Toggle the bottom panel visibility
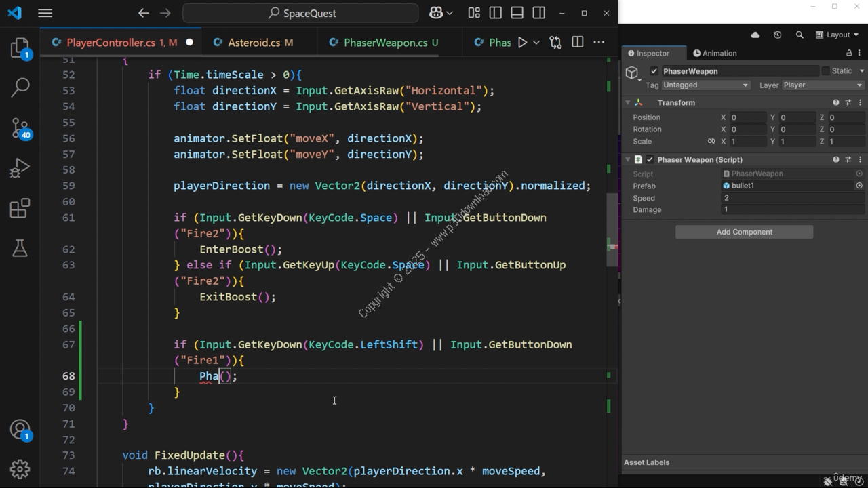 517,13
